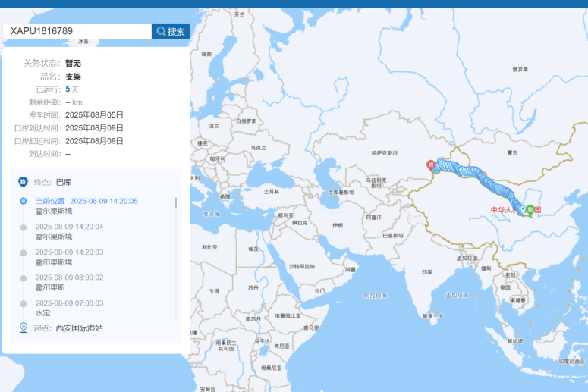Click the 口岸到达时间 date value
588x392 pixels.
click(94, 128)
